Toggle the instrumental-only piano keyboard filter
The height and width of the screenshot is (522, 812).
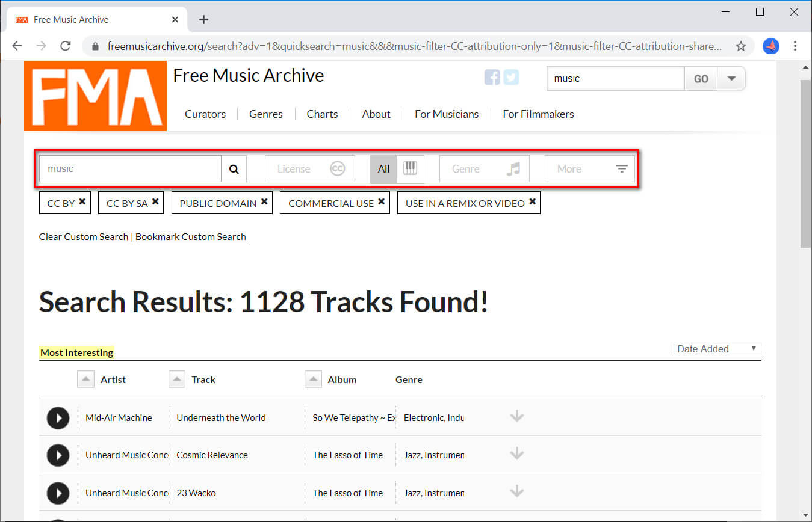(x=411, y=169)
